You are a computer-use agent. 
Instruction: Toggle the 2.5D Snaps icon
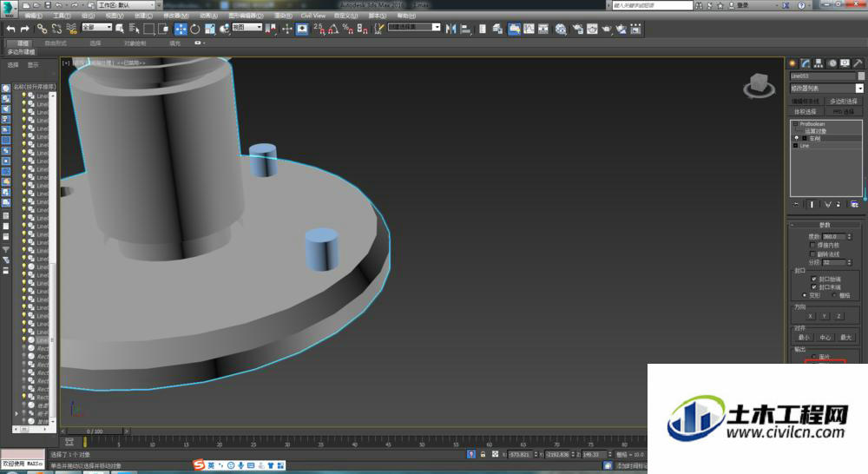pyautogui.click(x=319, y=29)
